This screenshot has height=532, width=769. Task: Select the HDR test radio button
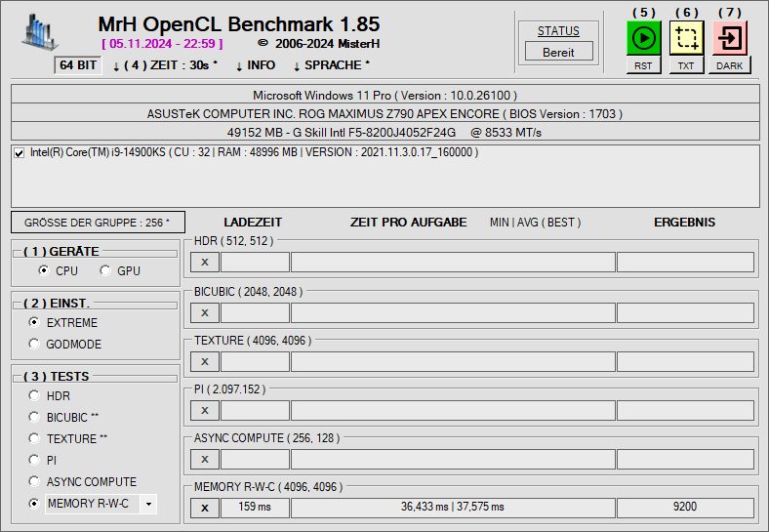[34, 395]
